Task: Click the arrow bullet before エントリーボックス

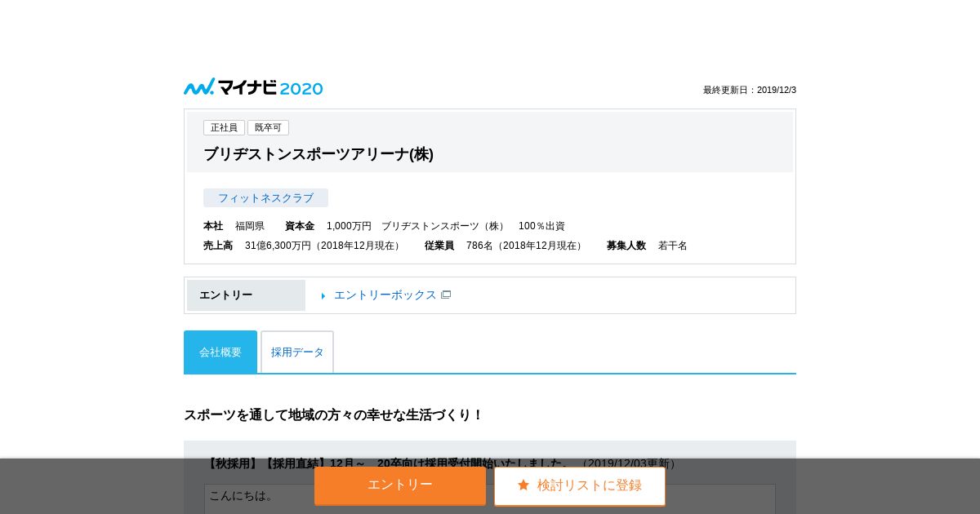Action: 323,295
